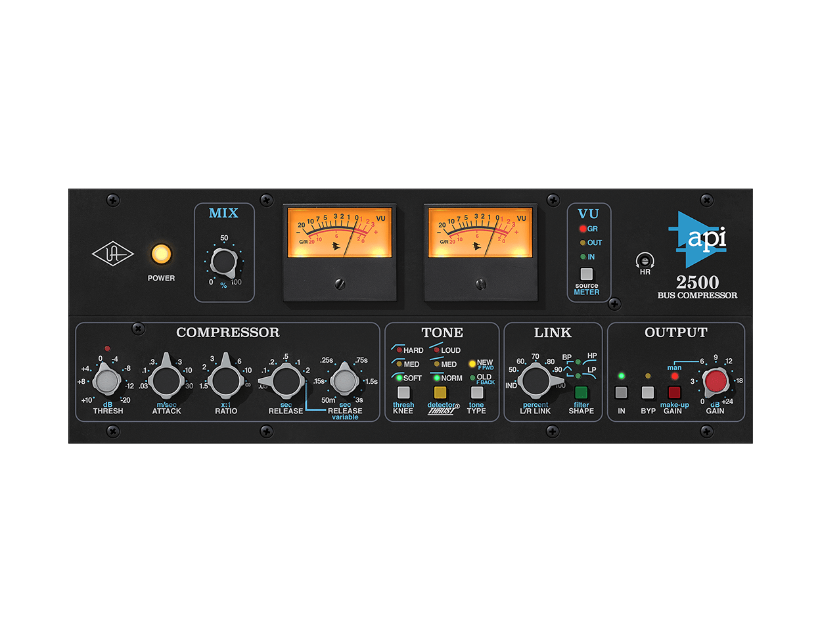This screenshot has width=820, height=644.
Task: Click the HARD knee LED
Action: pos(399,350)
